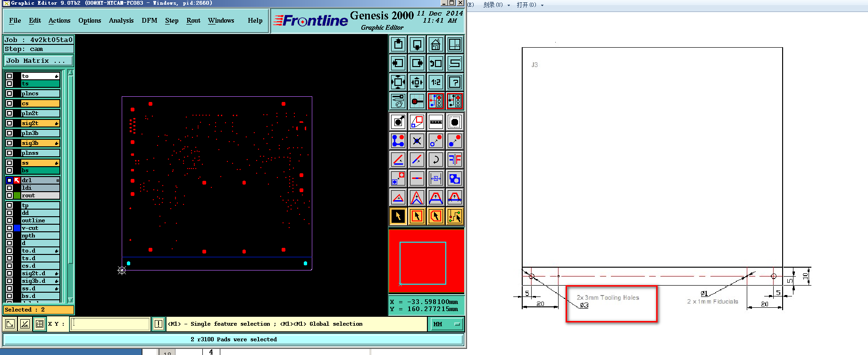
Task: Open the MM units dropdown
Action: (x=446, y=324)
